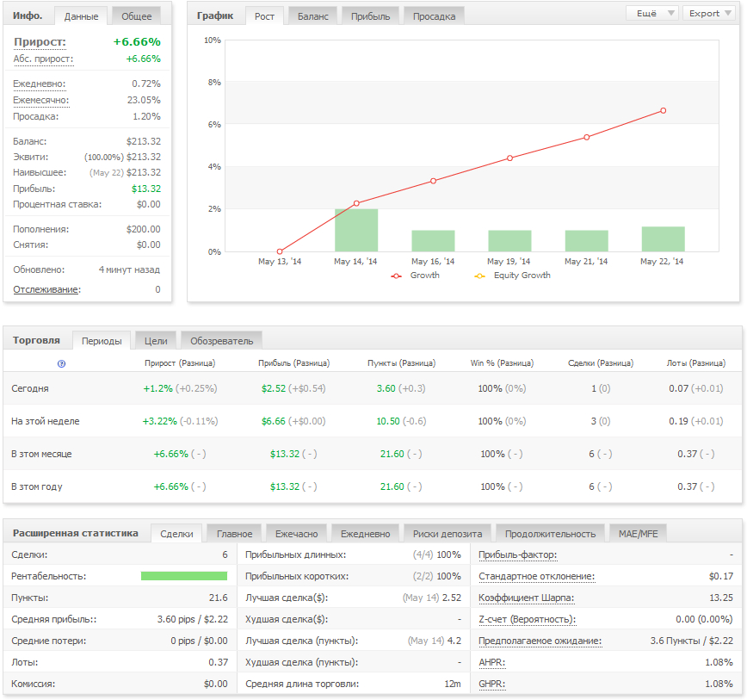747x700 pixels.
Task: Open the Обозреватель tab
Action: pyautogui.click(x=221, y=341)
